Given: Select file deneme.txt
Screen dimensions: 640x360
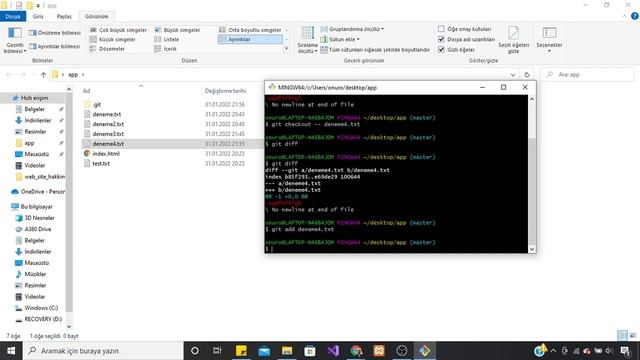Looking at the screenshot, I should [107, 114].
